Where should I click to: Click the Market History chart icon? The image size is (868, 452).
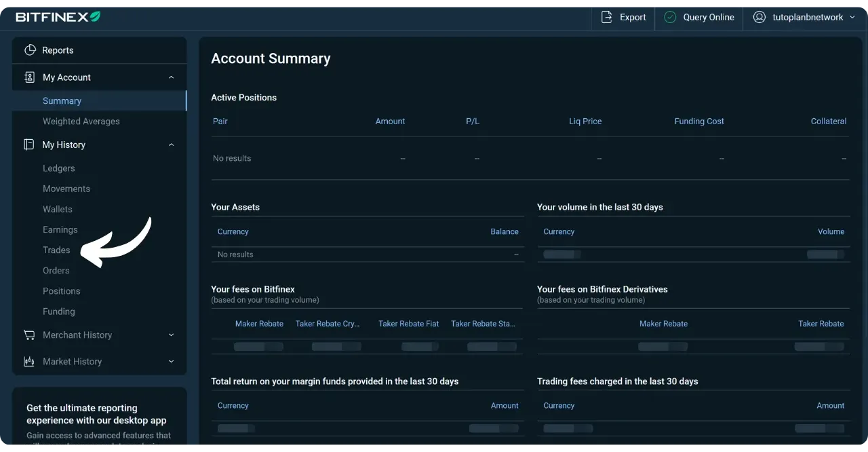tap(29, 362)
